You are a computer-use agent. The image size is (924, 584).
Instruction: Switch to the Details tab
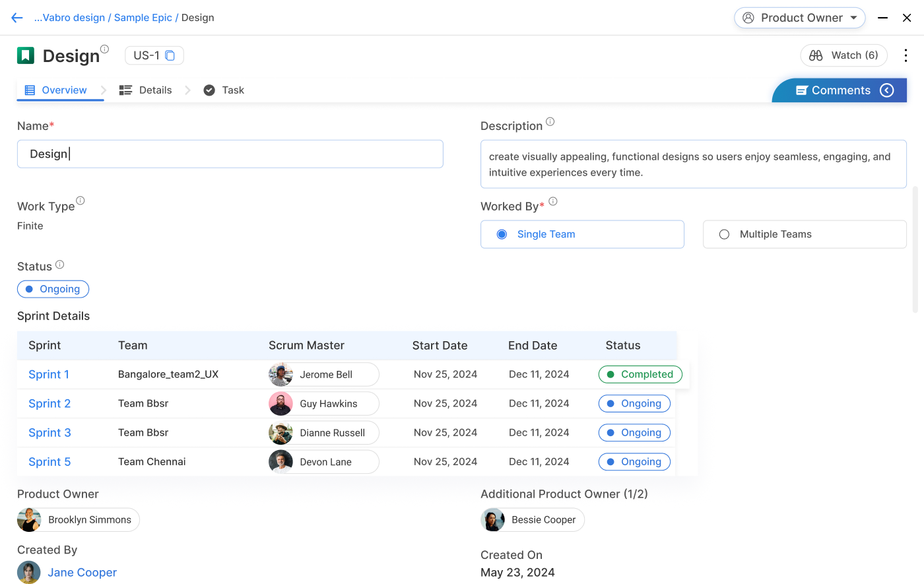click(x=146, y=90)
